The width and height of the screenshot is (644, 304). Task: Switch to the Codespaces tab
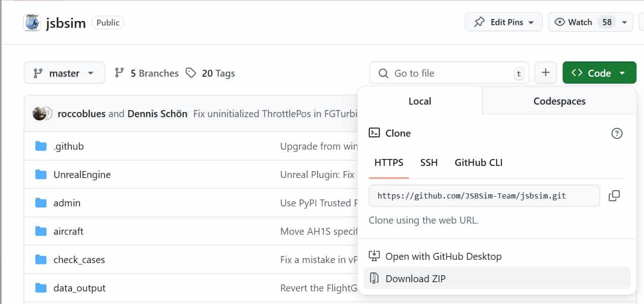pos(559,101)
